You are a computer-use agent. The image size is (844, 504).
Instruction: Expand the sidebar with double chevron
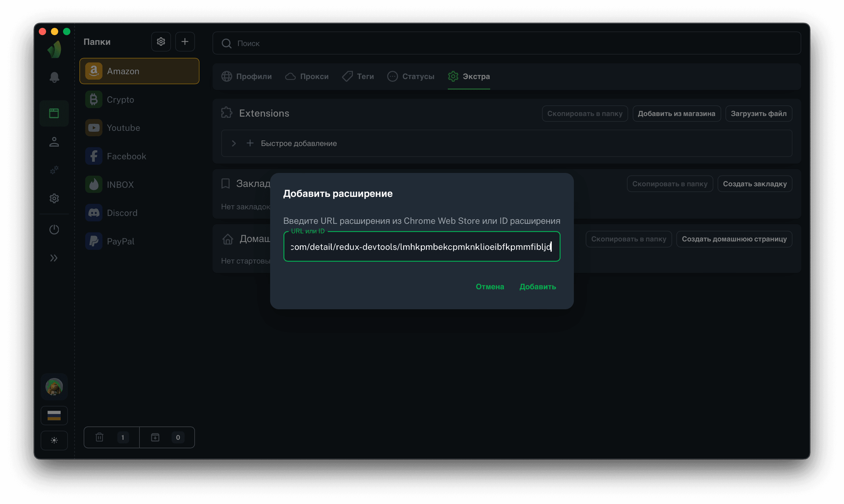point(54,258)
